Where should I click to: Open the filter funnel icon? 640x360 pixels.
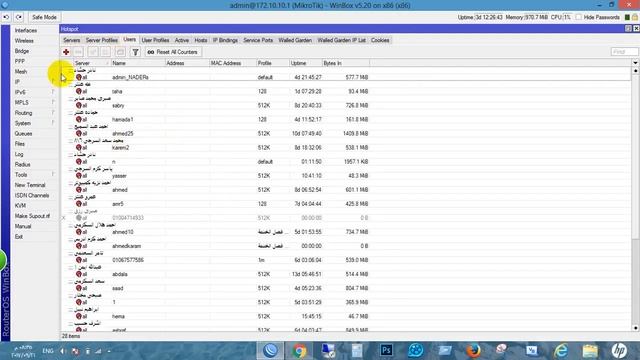click(x=136, y=52)
